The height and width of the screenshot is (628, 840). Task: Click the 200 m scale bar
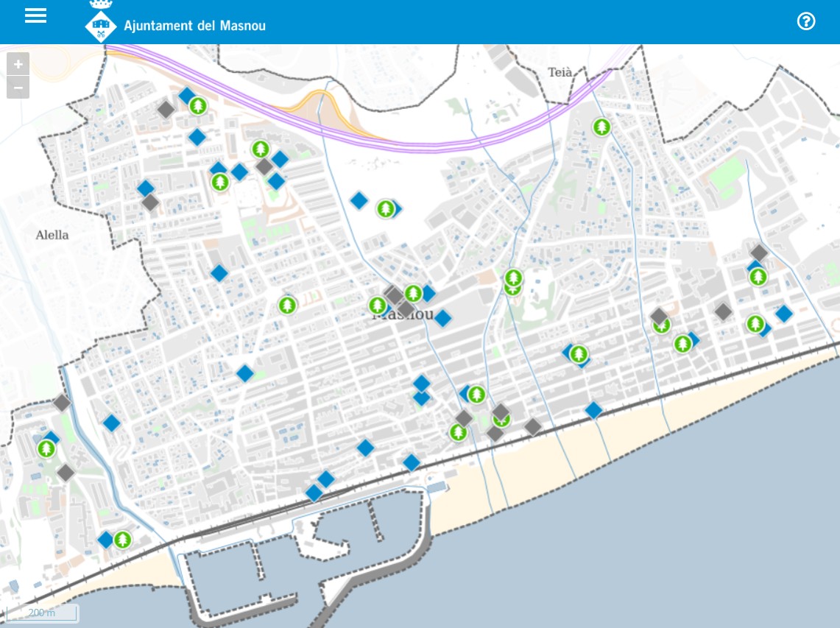tap(42, 613)
